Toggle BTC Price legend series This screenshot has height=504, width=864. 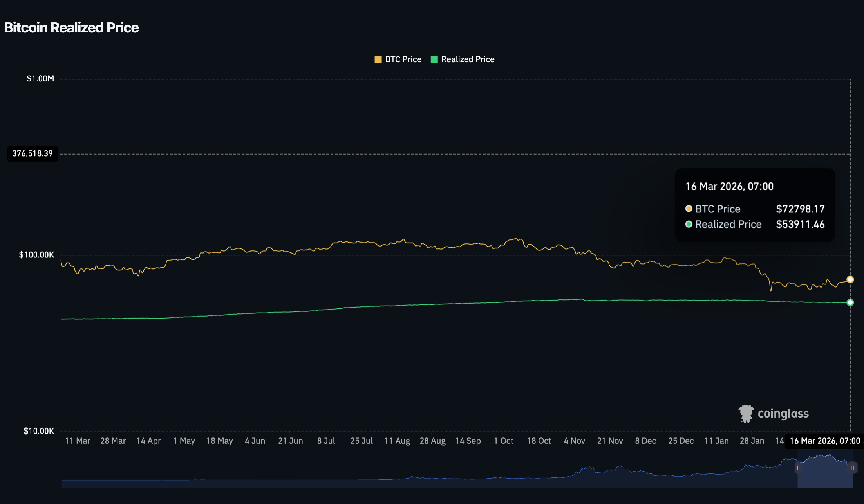pyautogui.click(x=403, y=59)
